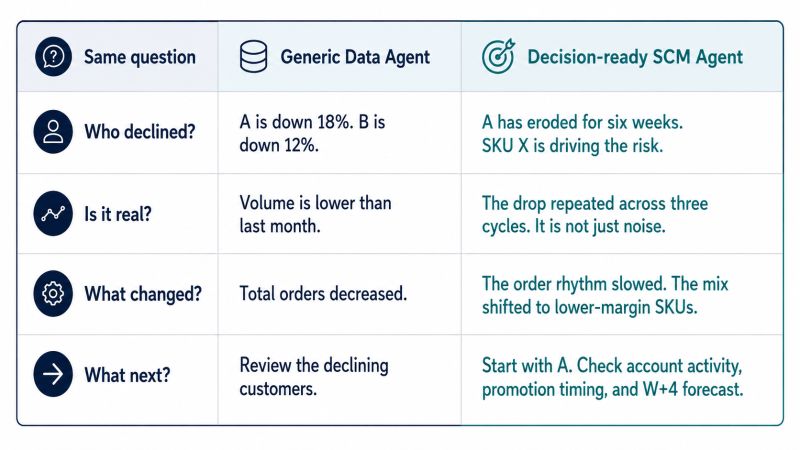Click the person icon beside Who declined
The width and height of the screenshot is (800, 450).
click(53, 132)
